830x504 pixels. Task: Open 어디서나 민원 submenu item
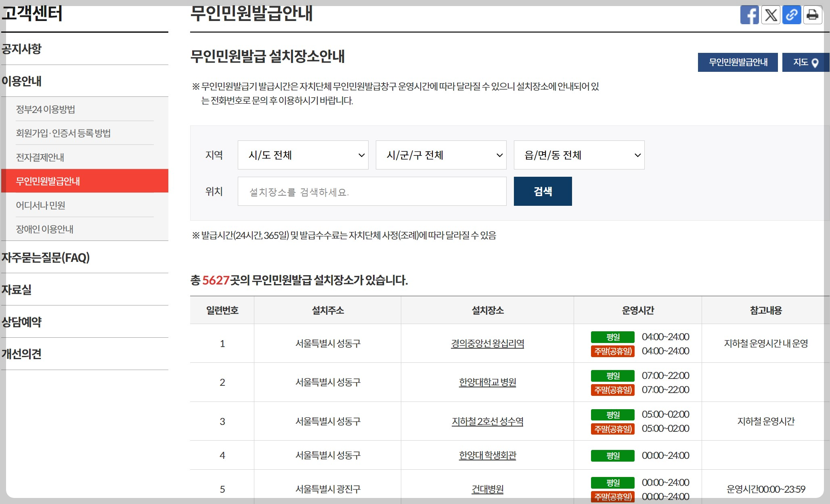41,205
